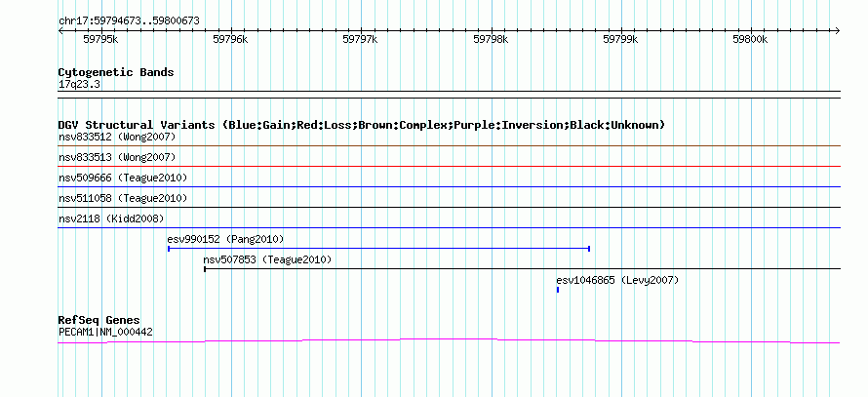Screen dimensions: 868x397
Task: Open variant esv990152 (Pang2010) label
Action: (225, 239)
